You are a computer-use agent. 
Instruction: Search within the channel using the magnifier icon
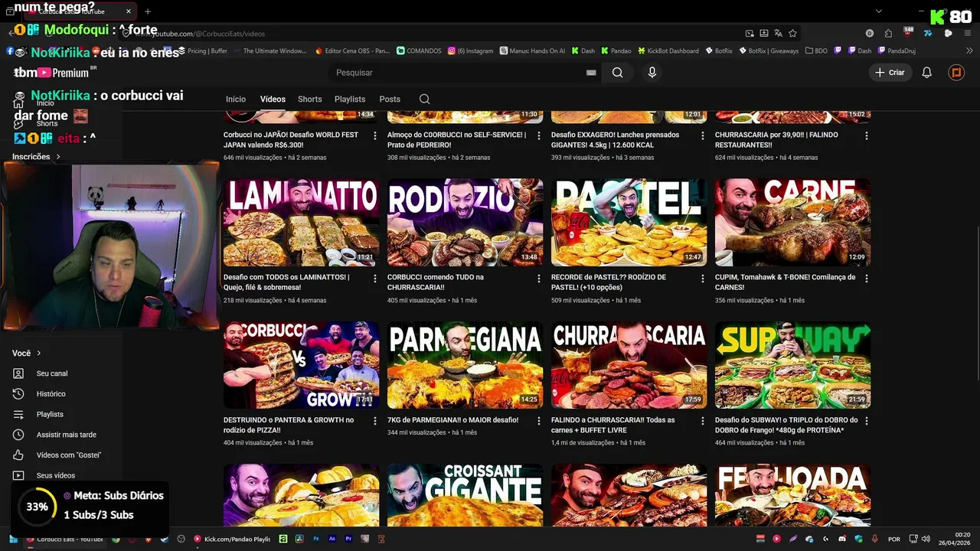pyautogui.click(x=424, y=99)
